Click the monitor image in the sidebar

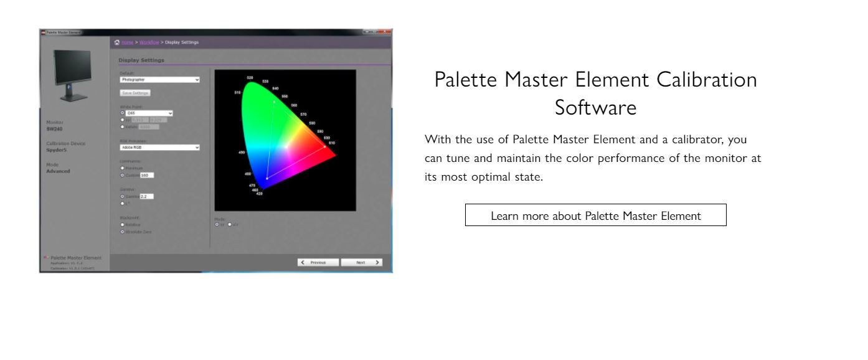pyautogui.click(x=74, y=77)
